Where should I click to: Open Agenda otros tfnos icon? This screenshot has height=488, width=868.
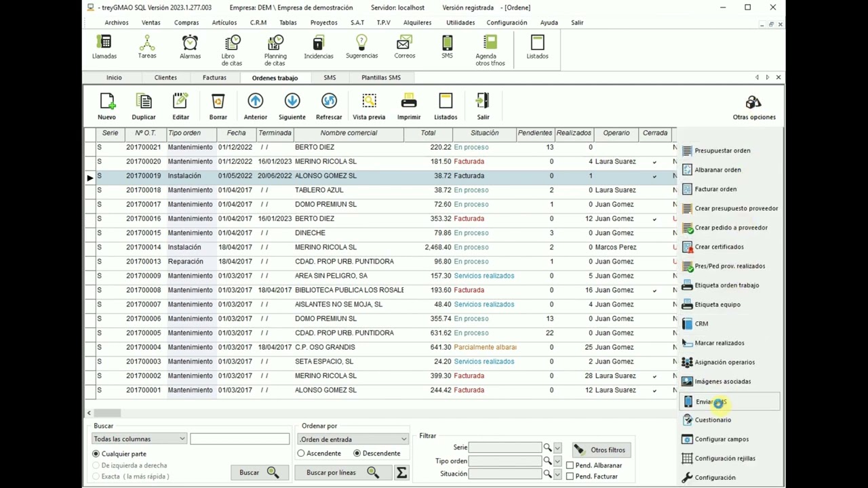(x=490, y=51)
